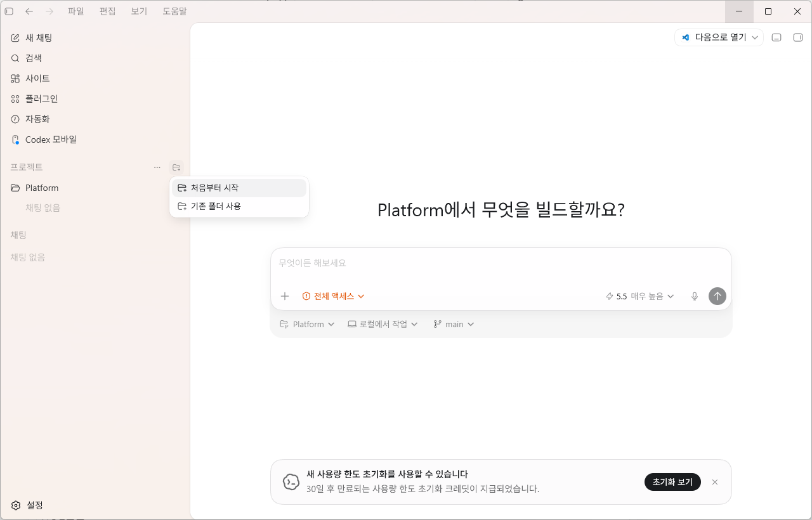Open 플러그인 in the sidebar
This screenshot has height=520, width=812.
[95, 99]
